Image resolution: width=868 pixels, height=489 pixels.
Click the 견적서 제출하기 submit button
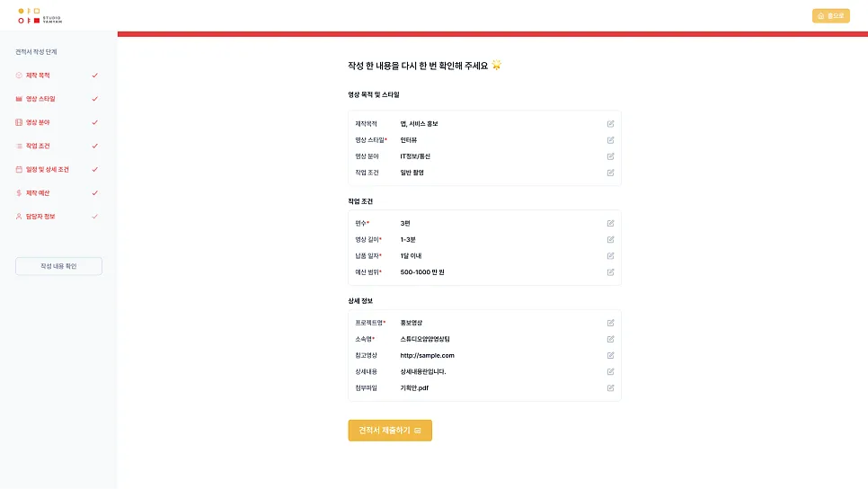(x=390, y=431)
